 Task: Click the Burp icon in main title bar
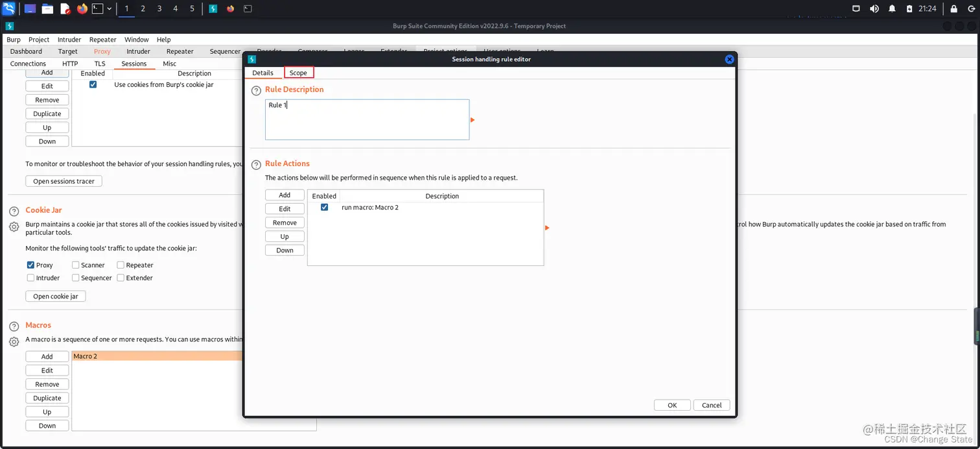pyautogui.click(x=9, y=26)
